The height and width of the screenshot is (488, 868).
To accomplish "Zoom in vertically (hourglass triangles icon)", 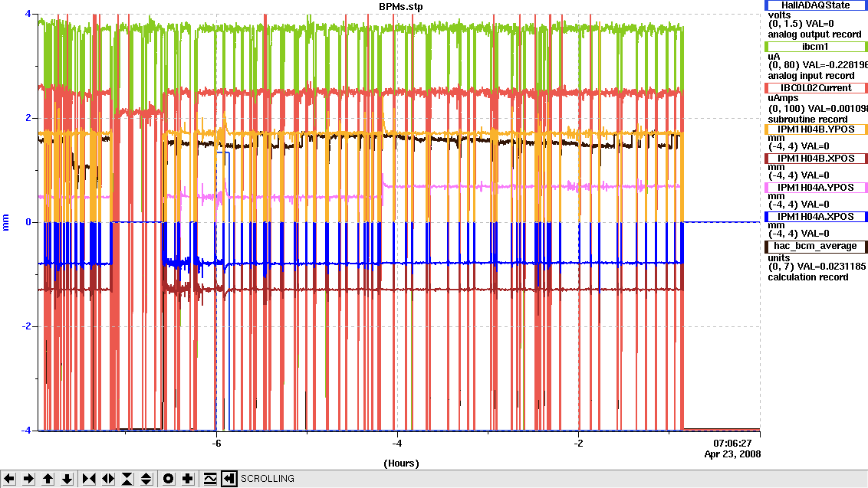I will pos(127,479).
